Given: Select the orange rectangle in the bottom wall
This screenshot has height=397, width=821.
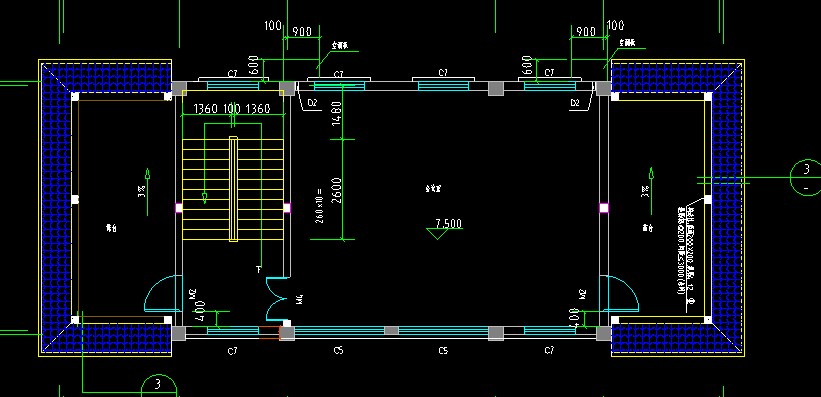Looking at the screenshot, I should pos(269,333).
